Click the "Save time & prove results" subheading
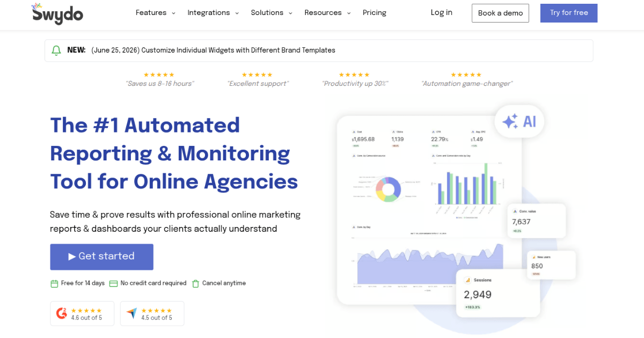This screenshot has width=644, height=338. [x=175, y=222]
